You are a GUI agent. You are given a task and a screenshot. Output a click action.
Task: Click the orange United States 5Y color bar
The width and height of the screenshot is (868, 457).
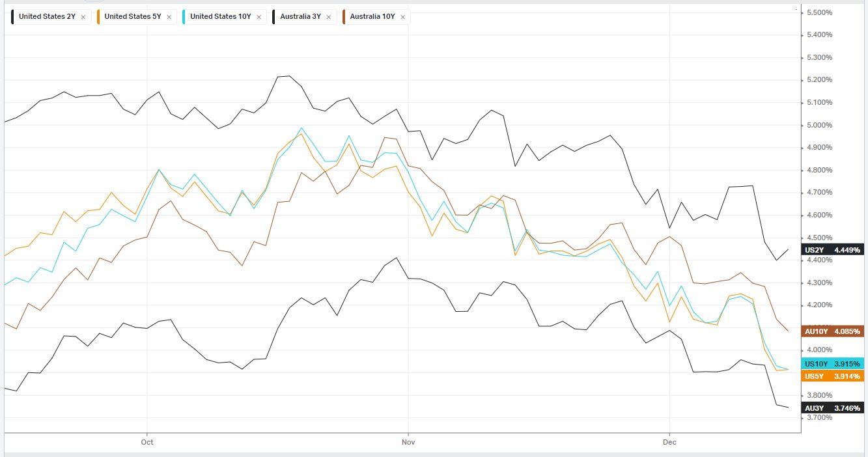(x=98, y=17)
